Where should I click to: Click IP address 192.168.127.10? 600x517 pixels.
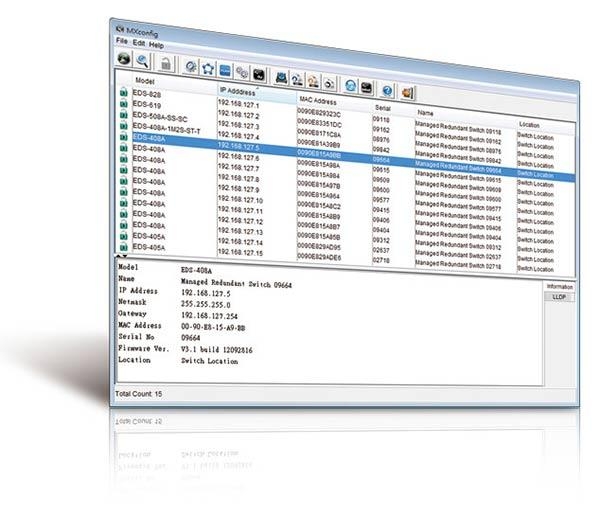(x=240, y=199)
